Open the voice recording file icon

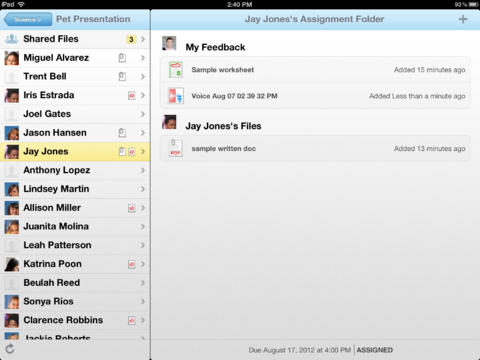click(176, 96)
